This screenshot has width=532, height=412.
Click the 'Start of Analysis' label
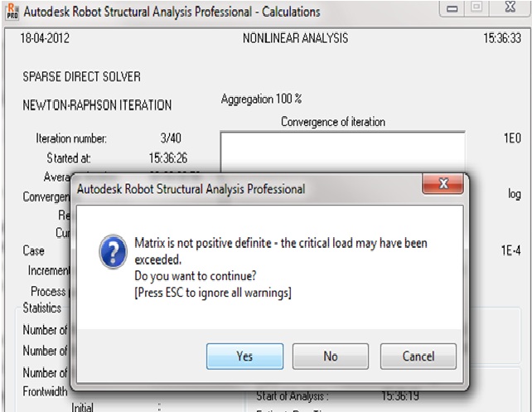[293, 396]
